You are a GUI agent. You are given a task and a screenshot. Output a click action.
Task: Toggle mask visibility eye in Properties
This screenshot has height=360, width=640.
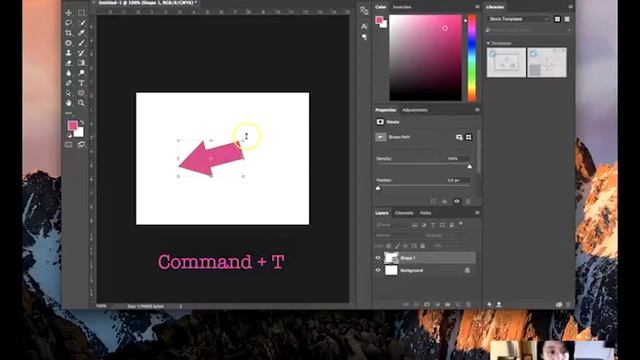(x=457, y=201)
